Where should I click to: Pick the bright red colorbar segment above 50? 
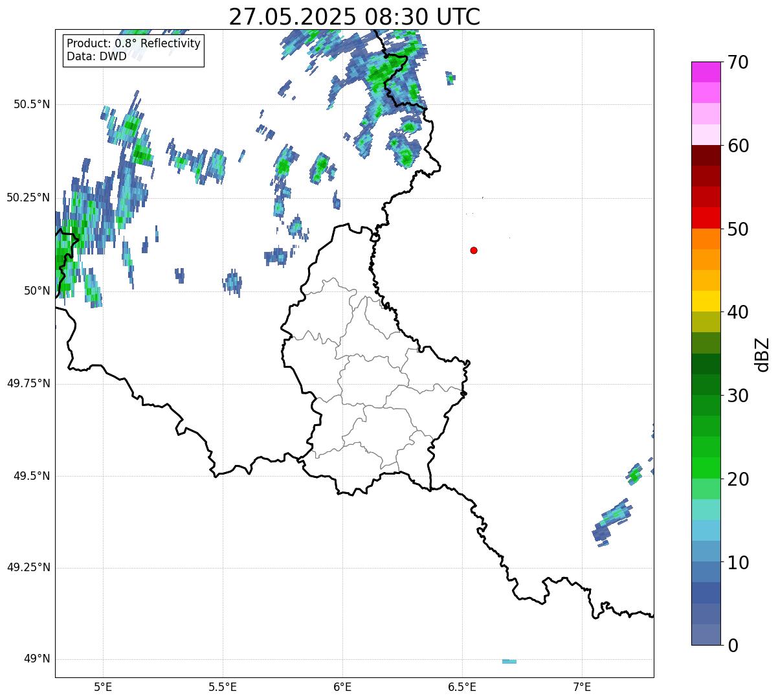(706, 218)
